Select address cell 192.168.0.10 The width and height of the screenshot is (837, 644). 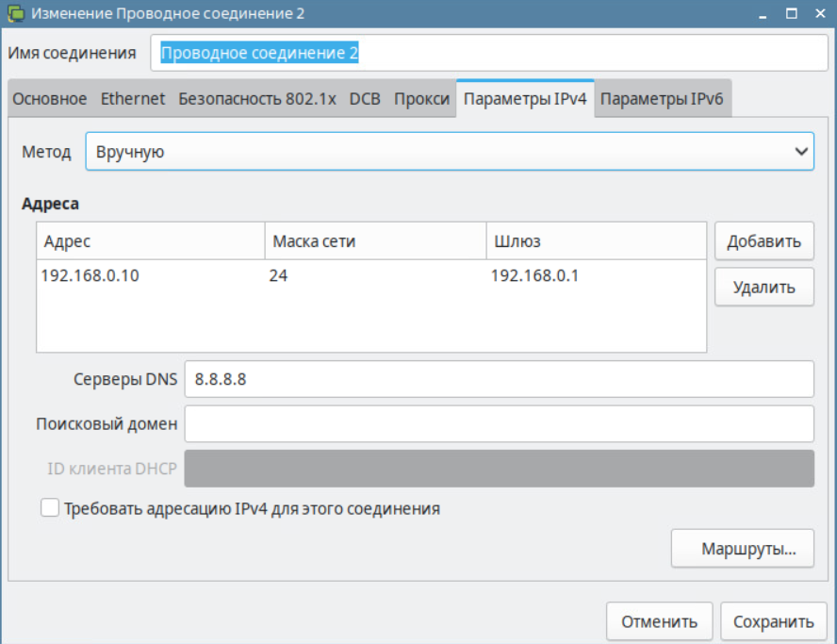click(151, 275)
